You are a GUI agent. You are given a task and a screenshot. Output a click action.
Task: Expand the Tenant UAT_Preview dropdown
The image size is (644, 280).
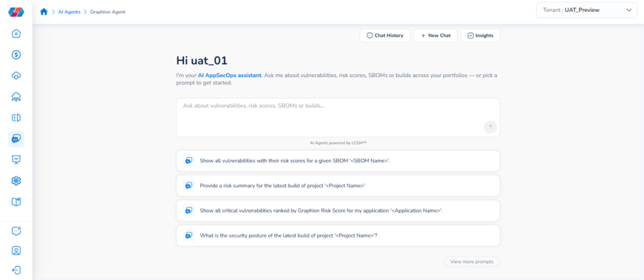point(587,10)
